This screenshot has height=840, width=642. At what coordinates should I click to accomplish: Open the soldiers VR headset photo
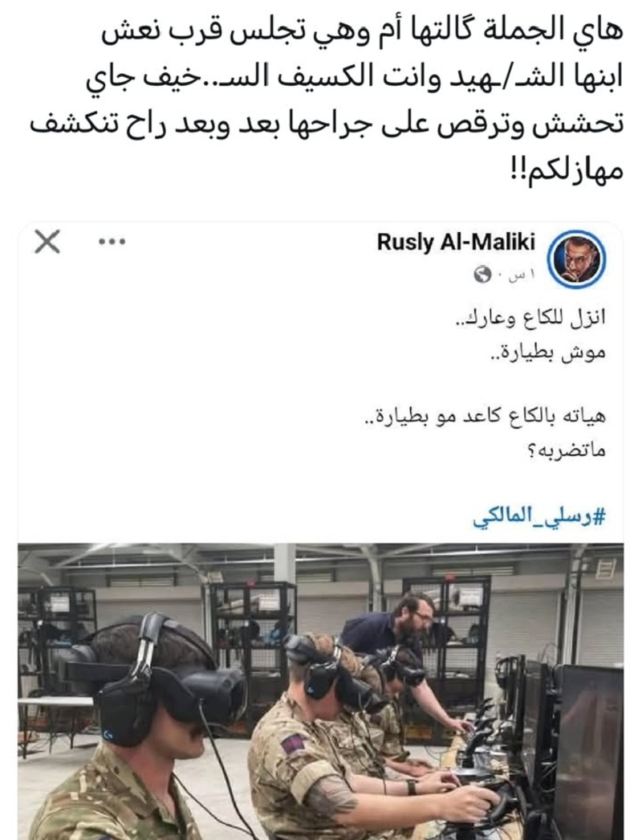click(x=321, y=691)
